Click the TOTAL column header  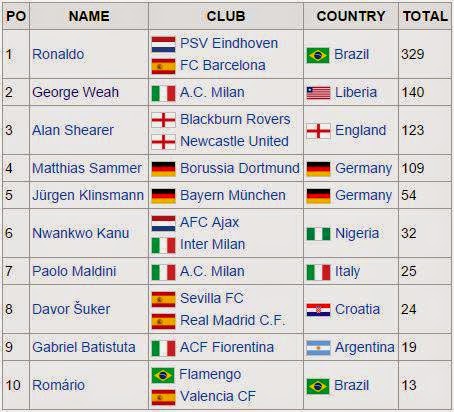[x=425, y=16]
